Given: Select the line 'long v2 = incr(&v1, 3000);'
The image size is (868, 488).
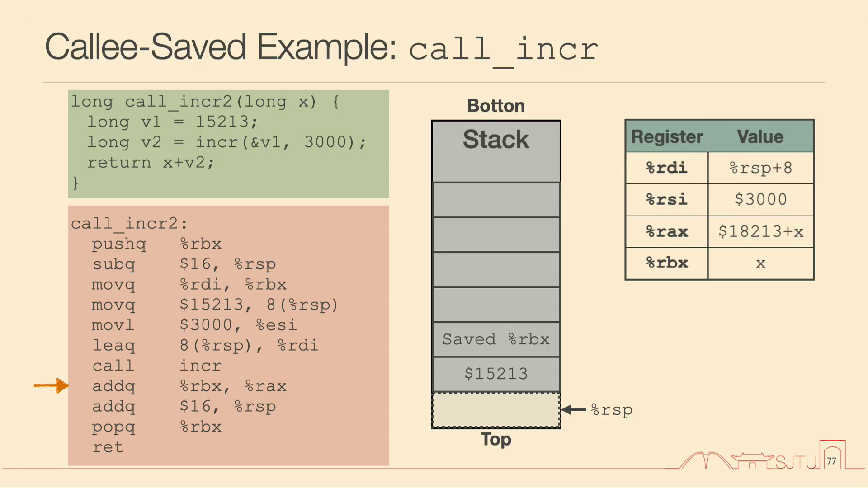Looking at the screenshot, I should (x=226, y=142).
